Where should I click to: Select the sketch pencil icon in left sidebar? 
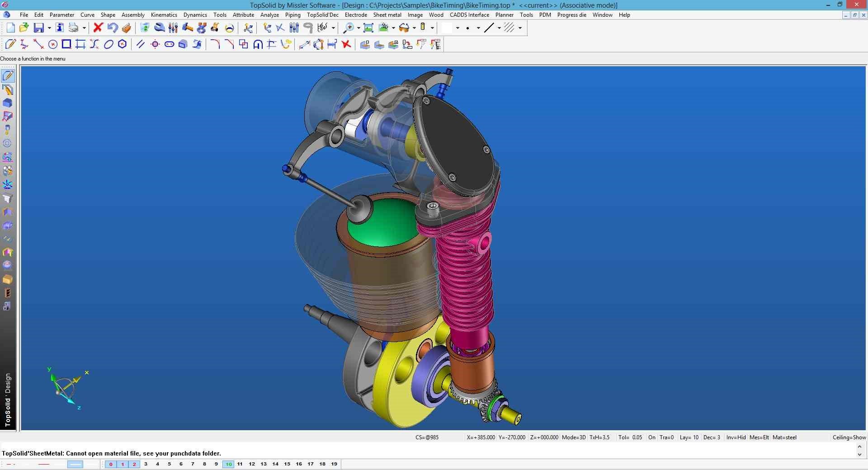coord(8,75)
